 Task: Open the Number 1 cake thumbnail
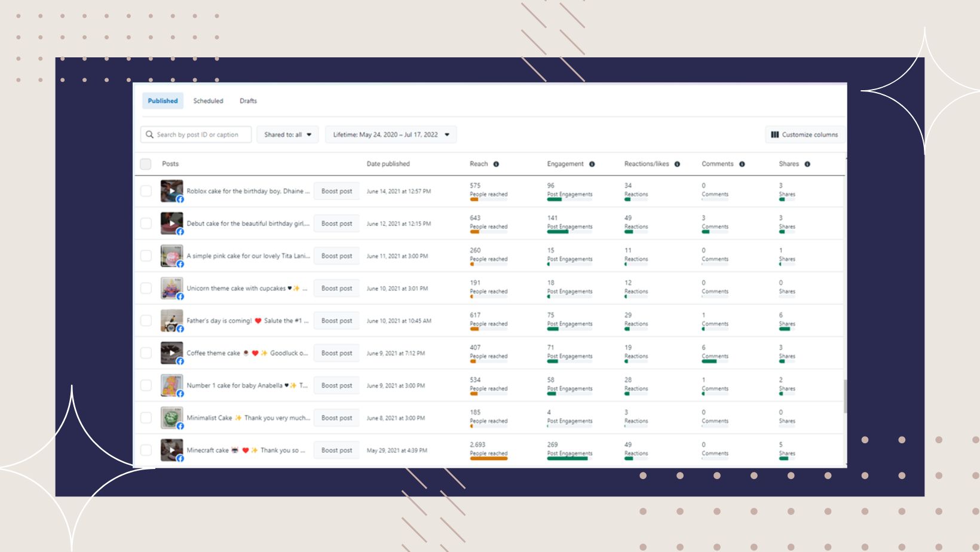click(171, 385)
